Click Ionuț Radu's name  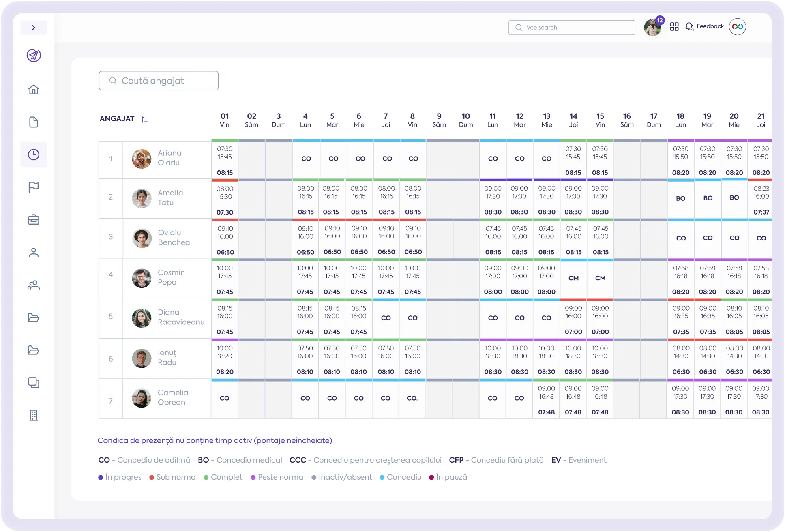tap(167, 357)
